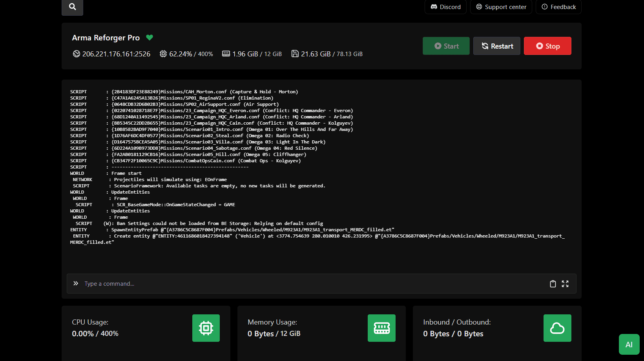Image resolution: width=644 pixels, height=361 pixels.
Task: Click the globe icon beside IP address
Action: 77,54
